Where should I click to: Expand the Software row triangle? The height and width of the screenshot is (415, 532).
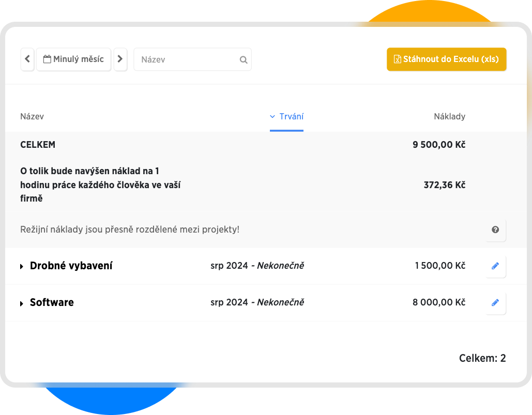(x=22, y=303)
